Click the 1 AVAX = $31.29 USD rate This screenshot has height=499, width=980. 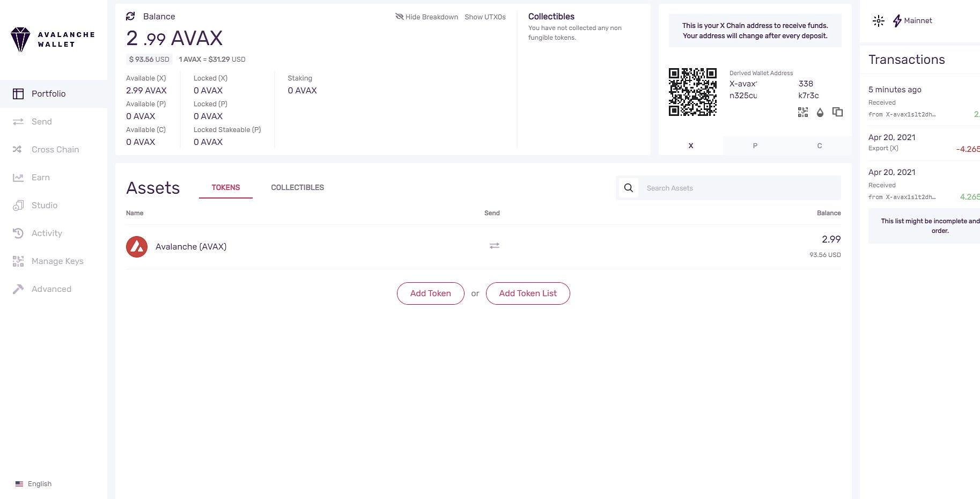point(212,60)
